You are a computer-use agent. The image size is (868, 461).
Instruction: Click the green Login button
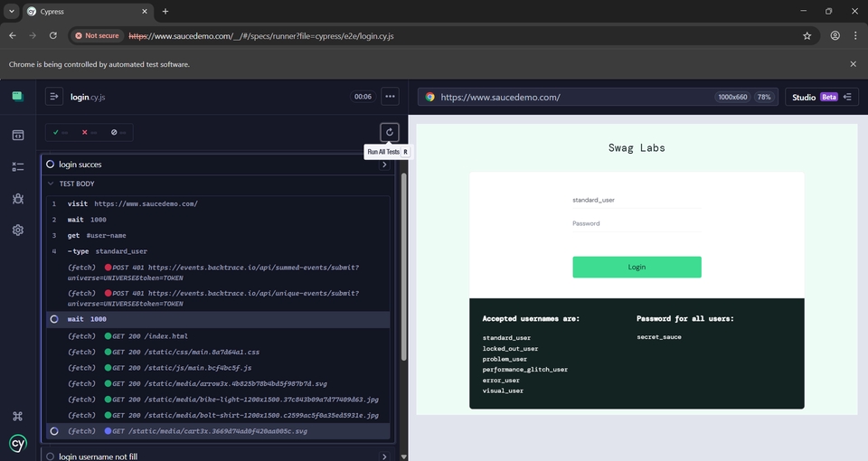tap(637, 267)
